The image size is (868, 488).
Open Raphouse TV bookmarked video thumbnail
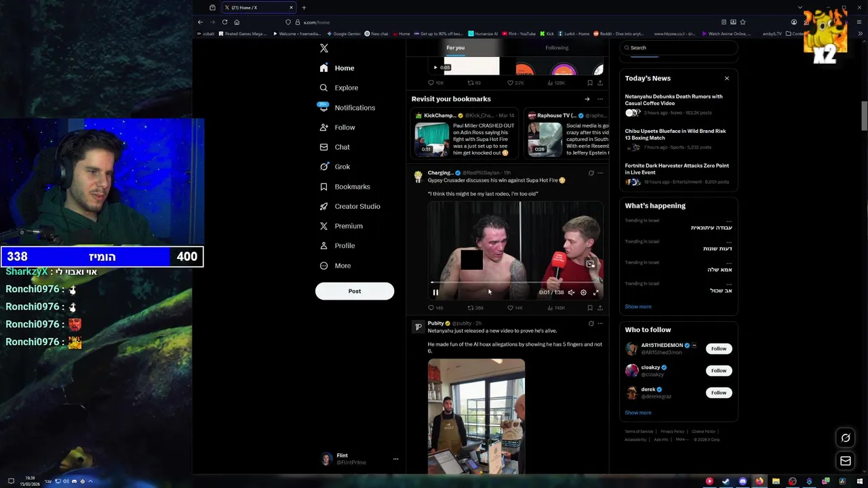point(545,139)
